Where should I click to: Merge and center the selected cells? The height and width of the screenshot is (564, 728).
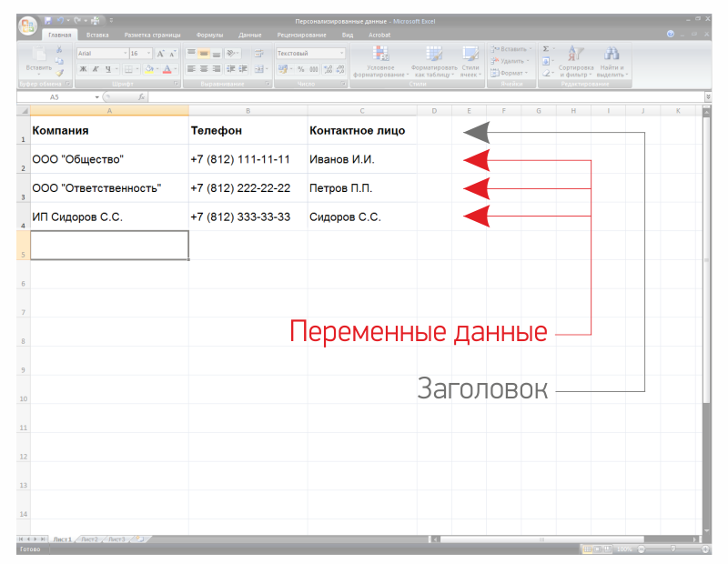click(x=259, y=69)
